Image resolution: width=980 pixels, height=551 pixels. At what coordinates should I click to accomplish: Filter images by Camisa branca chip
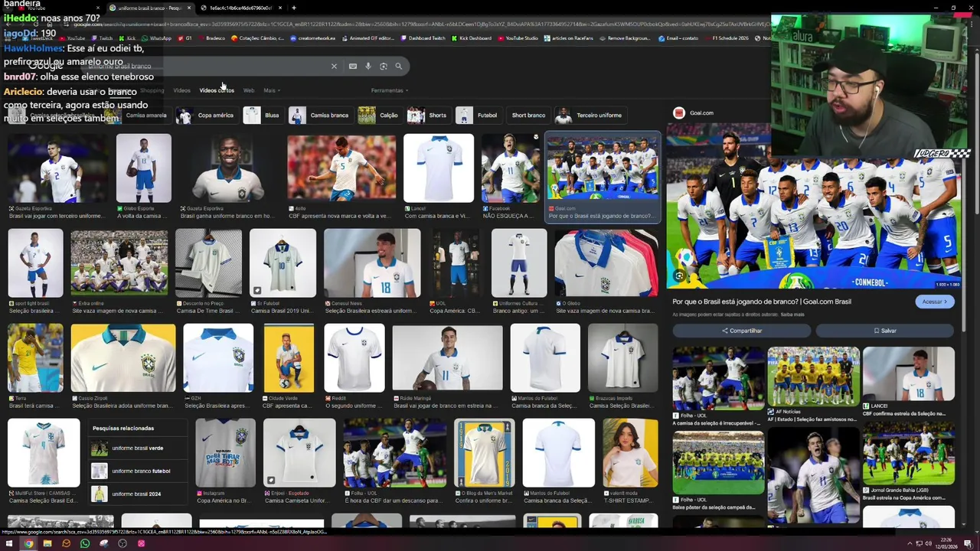click(319, 116)
